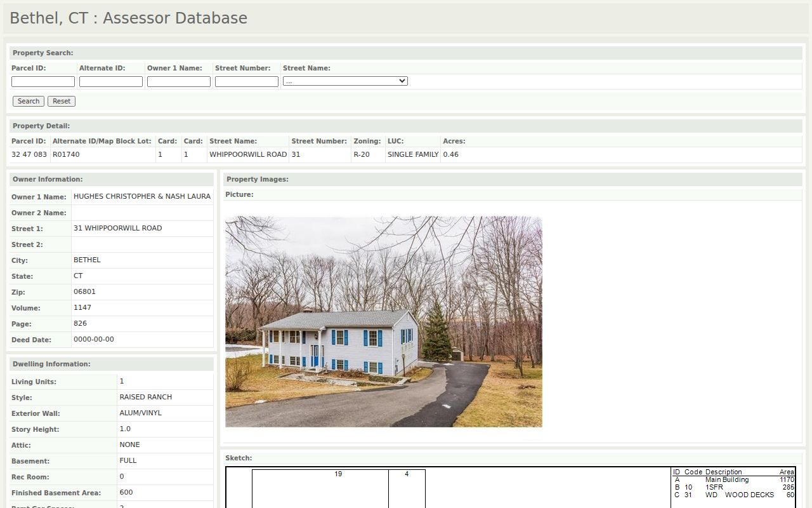812x508 pixels.
Task: Click the zip code 06801
Action: (x=84, y=292)
